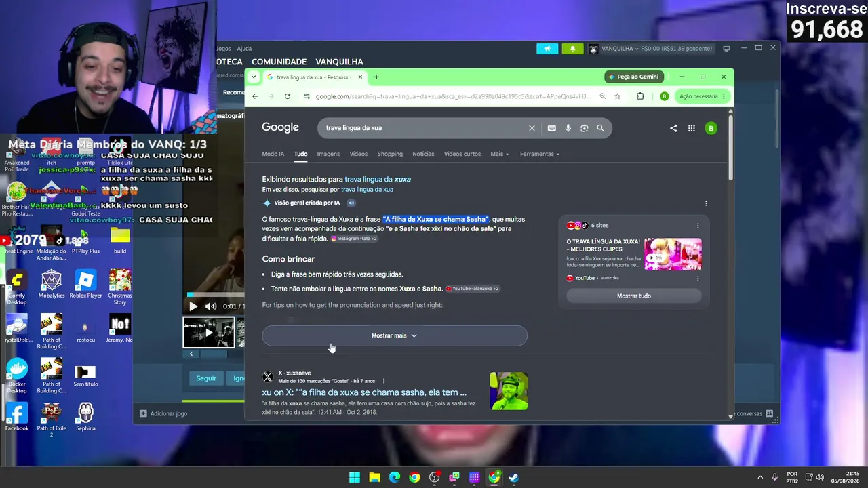Click the Seguir button in Steam
The image size is (868, 488).
point(206,378)
